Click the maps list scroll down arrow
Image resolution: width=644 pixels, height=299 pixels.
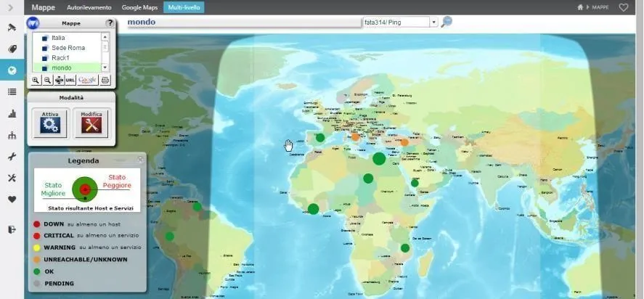click(x=105, y=67)
